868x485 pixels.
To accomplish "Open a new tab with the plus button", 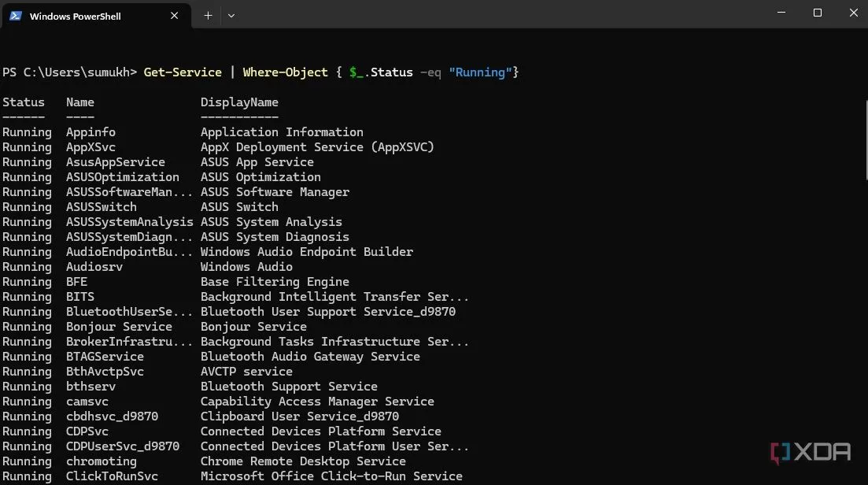I will click(x=208, y=16).
